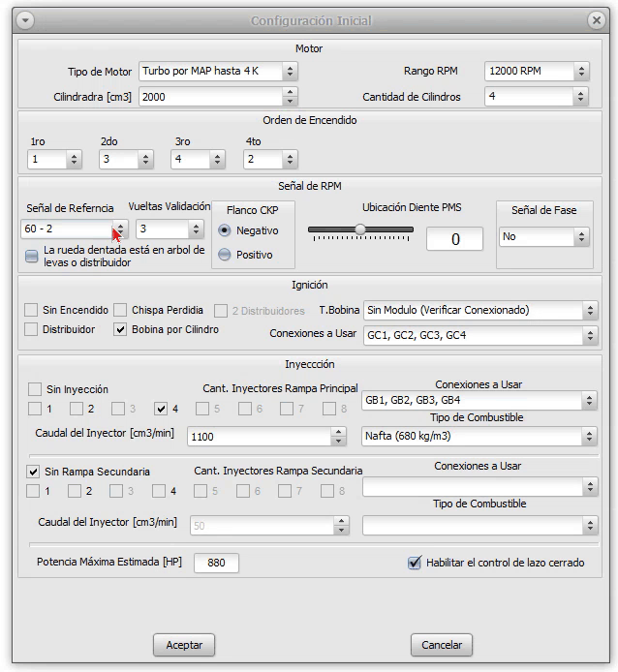Select the Positivo flanco CKP option

click(225, 255)
